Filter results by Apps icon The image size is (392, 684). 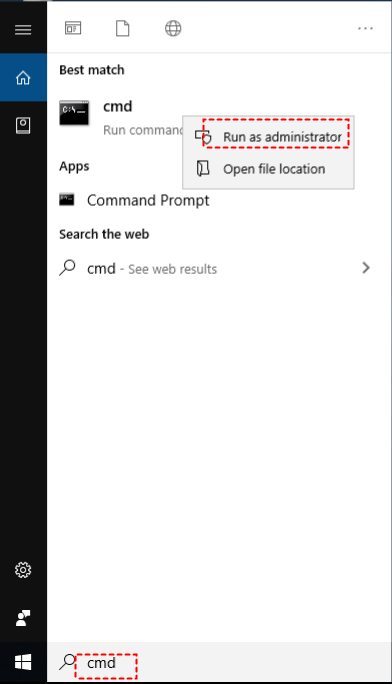pyautogui.click(x=73, y=28)
